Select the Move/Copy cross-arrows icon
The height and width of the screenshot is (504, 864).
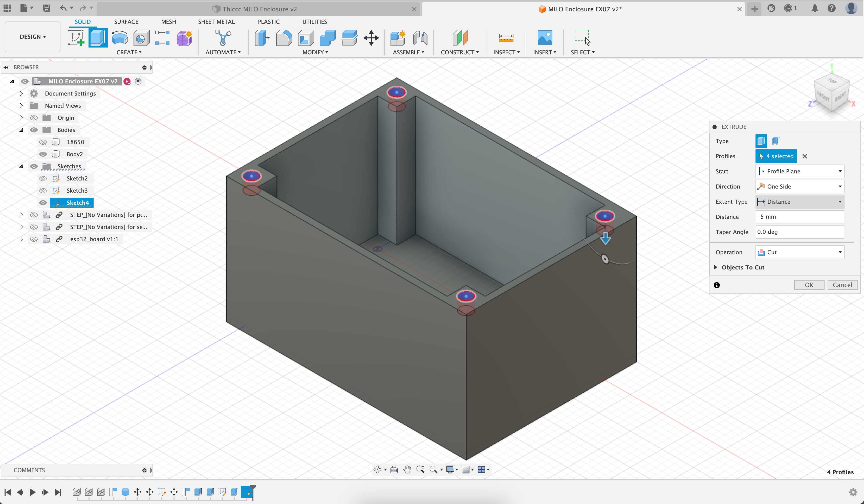pos(371,38)
